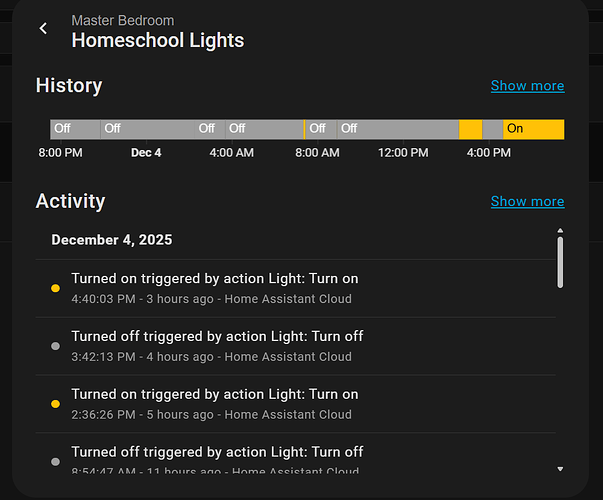Click the Activity list scrollbar thumb
603x500 pixels.
(560, 261)
